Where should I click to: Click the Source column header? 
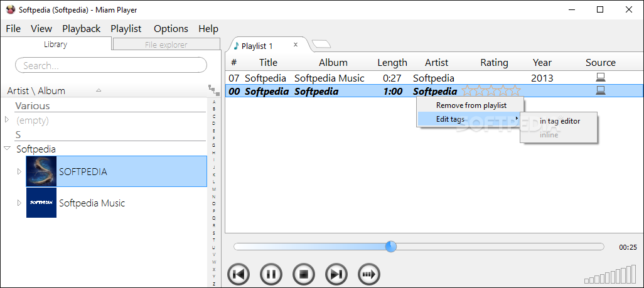tap(601, 63)
